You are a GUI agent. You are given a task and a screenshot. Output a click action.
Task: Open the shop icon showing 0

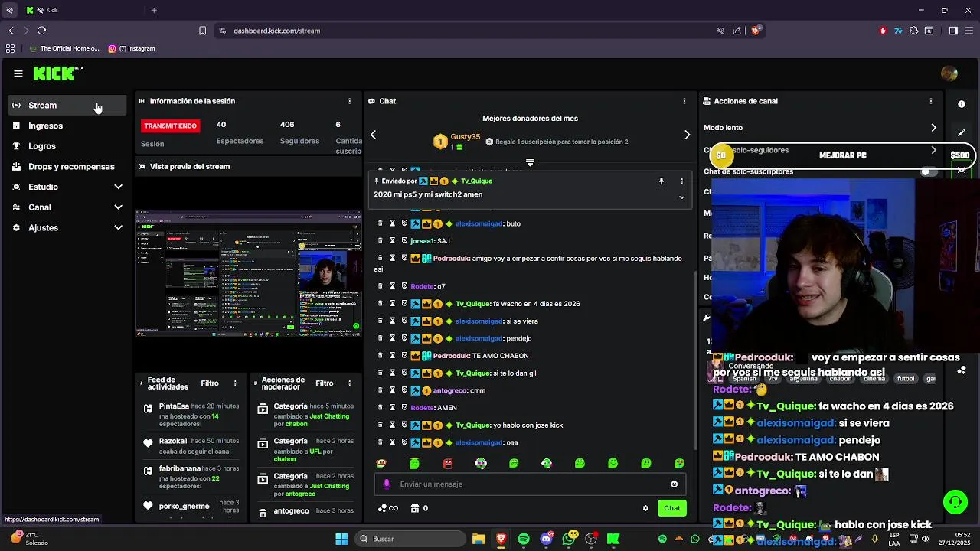click(x=419, y=508)
